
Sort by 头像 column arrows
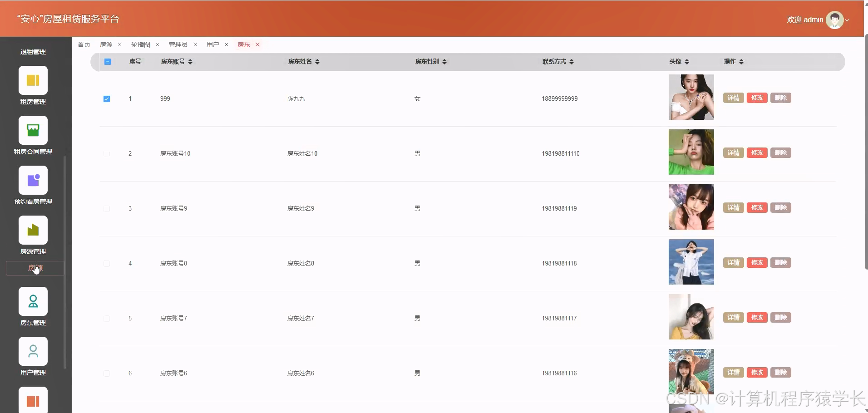click(687, 62)
